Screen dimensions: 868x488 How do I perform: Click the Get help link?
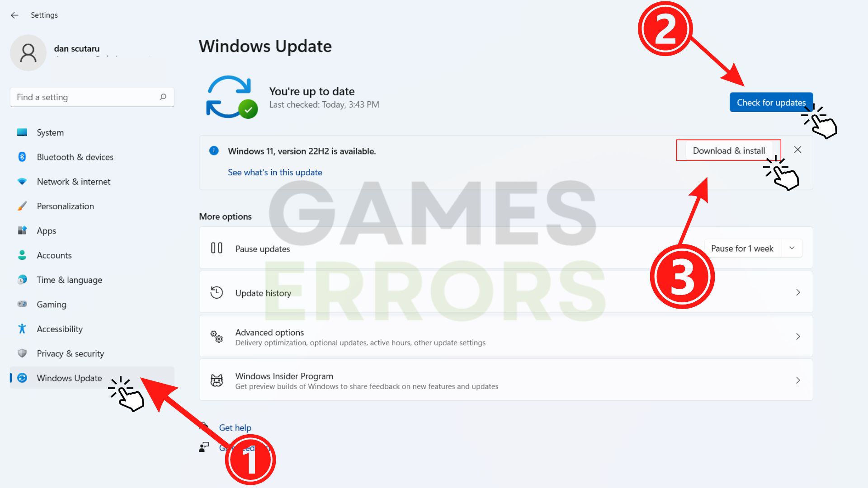tap(235, 427)
